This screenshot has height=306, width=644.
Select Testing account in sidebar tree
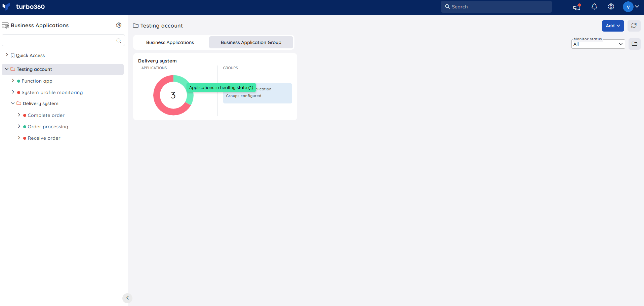(34, 69)
